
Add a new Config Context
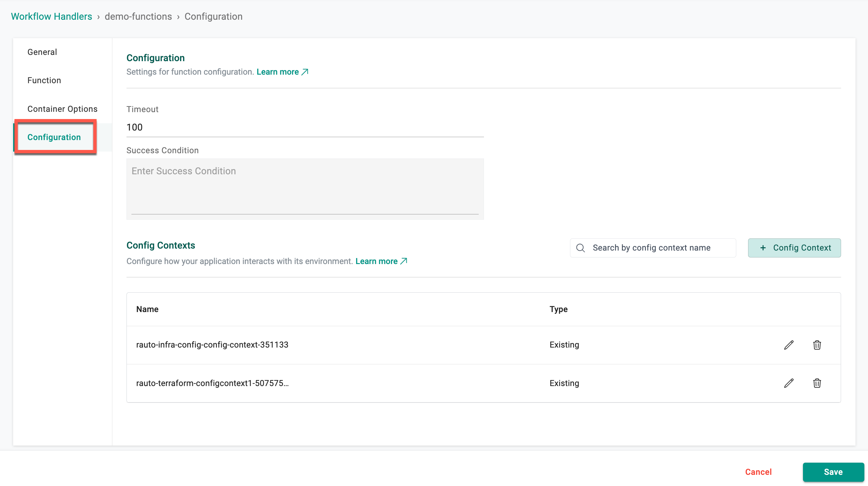pyautogui.click(x=794, y=248)
